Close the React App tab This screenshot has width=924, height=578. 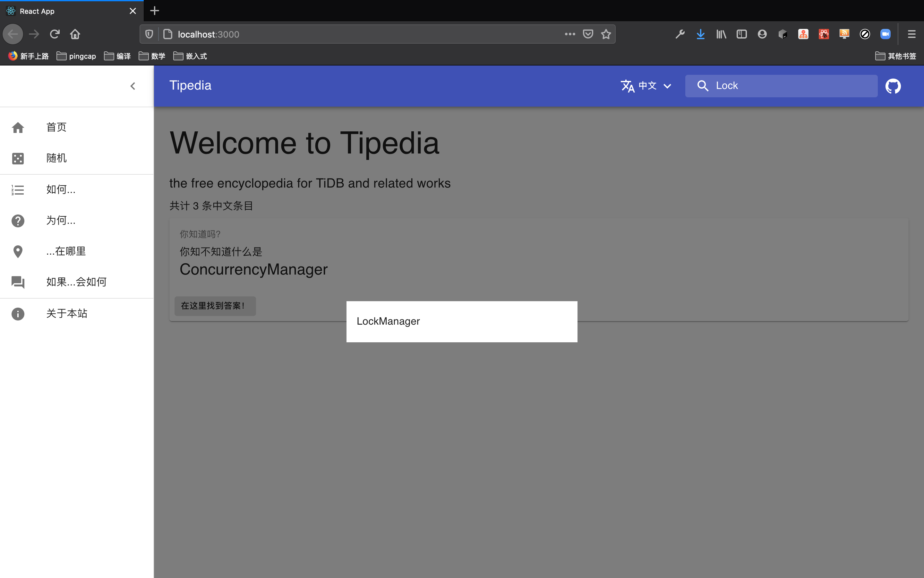pyautogui.click(x=133, y=11)
